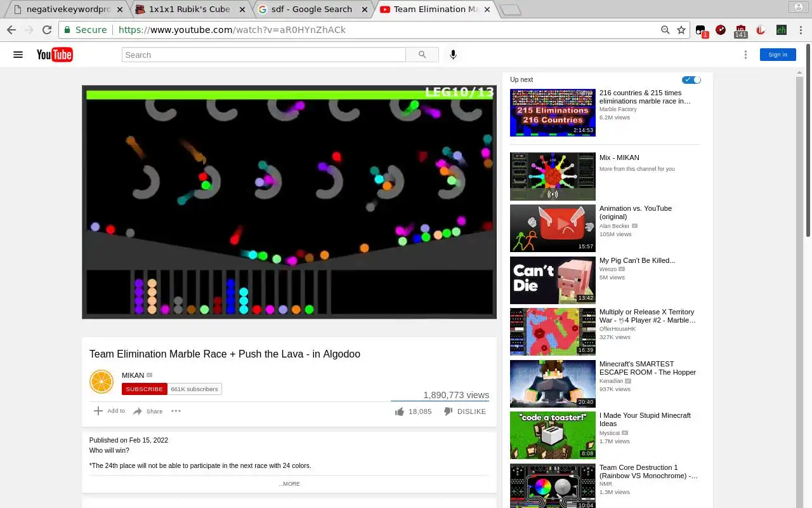Expand description with ...MORE
The width and height of the screenshot is (812, 508).
[289, 484]
